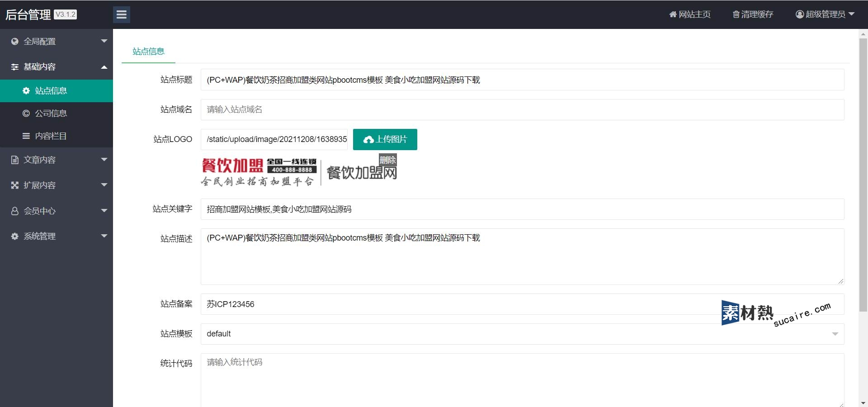Image resolution: width=868 pixels, height=407 pixels.
Task: Click the document icon beside 文章内容
Action: (x=15, y=160)
